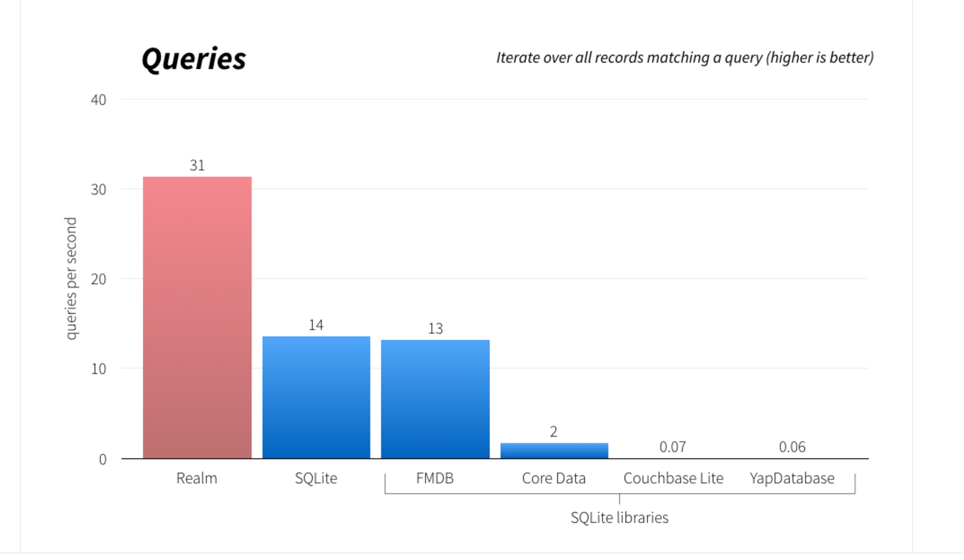The width and height of the screenshot is (964, 560).
Task: Click the chart subtitle about iterating records
Action: (x=685, y=58)
